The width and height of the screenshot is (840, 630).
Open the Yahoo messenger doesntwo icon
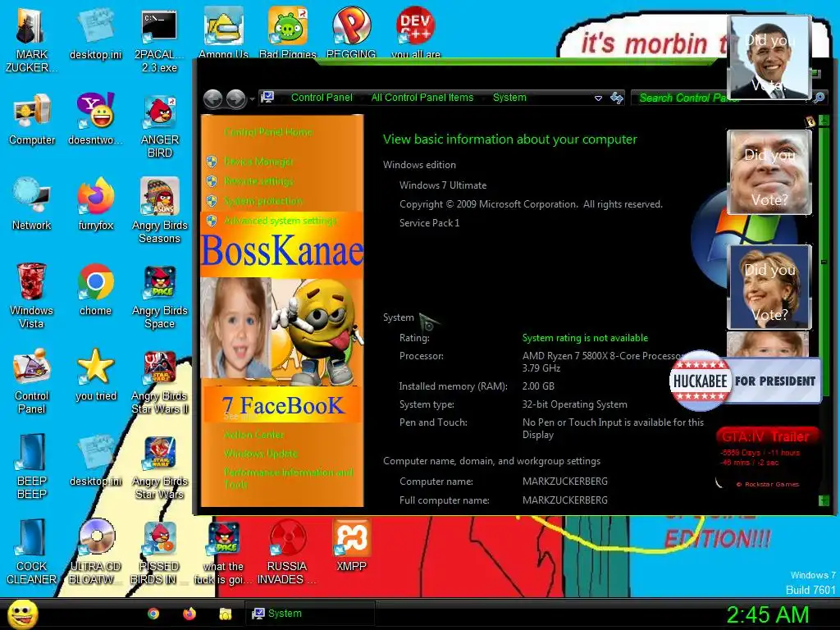(x=95, y=119)
